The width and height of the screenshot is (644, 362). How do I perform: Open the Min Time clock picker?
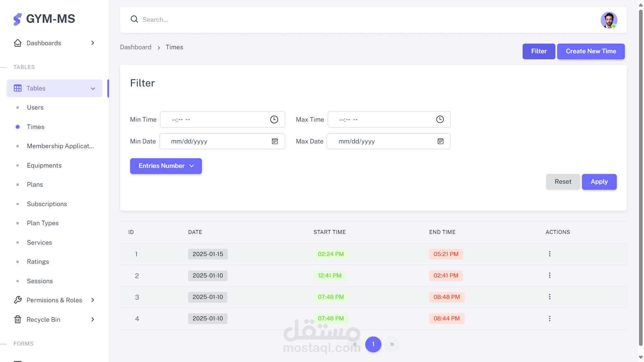click(x=274, y=120)
